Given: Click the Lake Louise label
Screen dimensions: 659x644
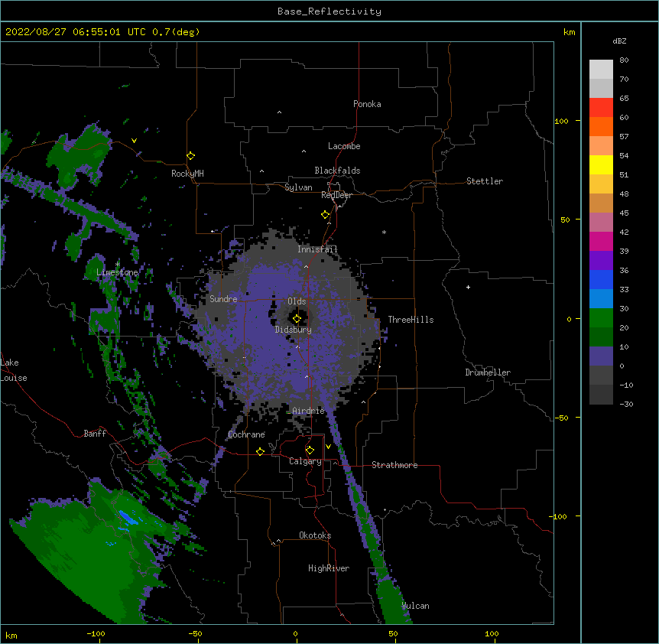Looking at the screenshot, I should coord(14,370).
